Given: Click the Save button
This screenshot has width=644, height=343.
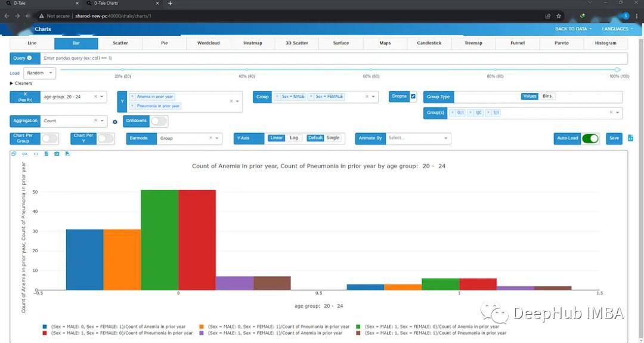Looking at the screenshot, I should (614, 138).
